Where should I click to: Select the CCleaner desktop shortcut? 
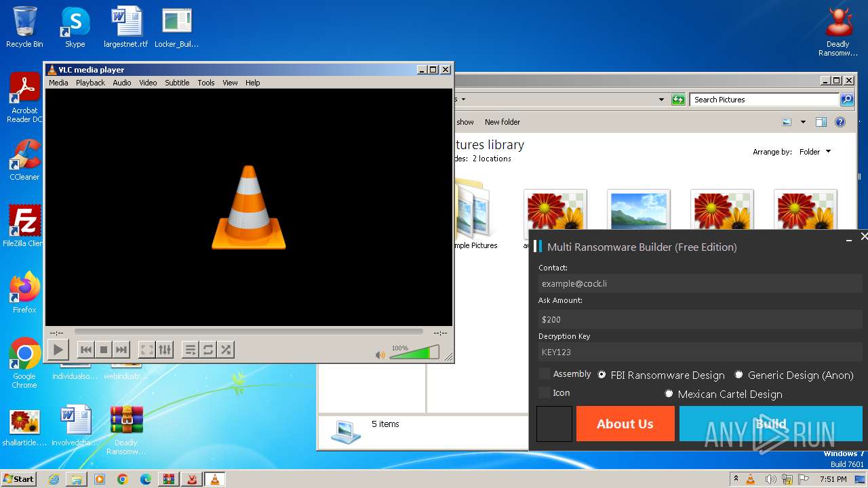click(24, 160)
